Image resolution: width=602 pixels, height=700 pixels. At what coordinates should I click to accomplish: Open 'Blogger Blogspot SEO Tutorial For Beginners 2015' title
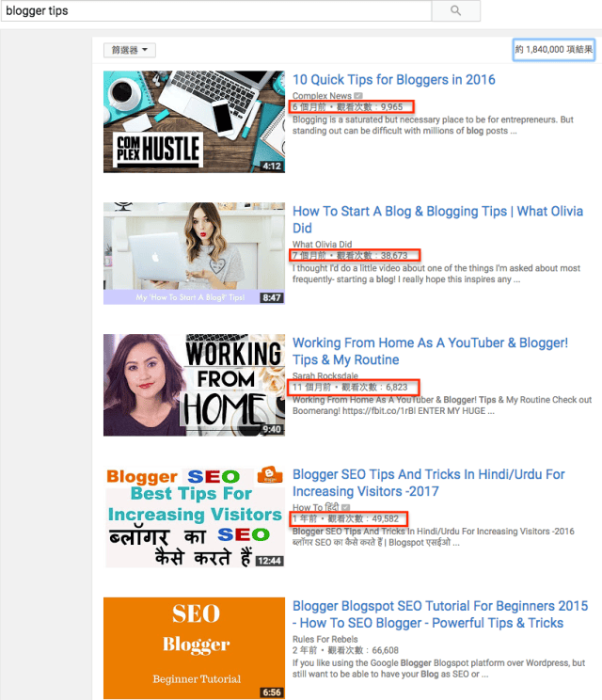(440, 614)
